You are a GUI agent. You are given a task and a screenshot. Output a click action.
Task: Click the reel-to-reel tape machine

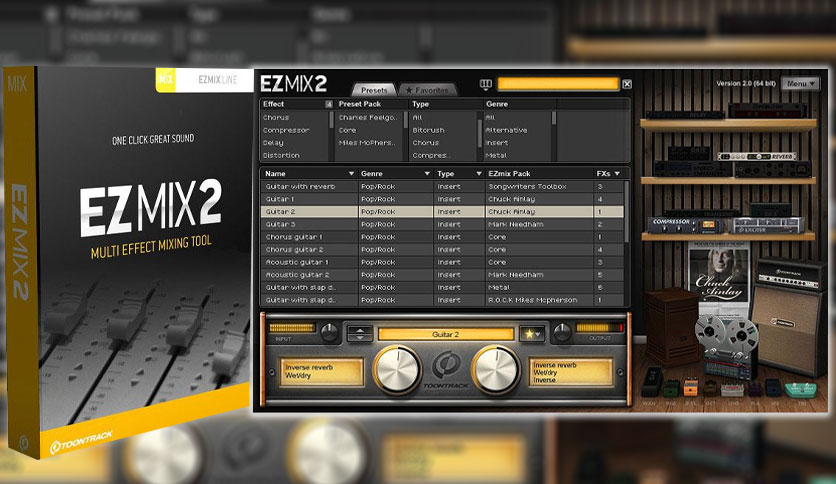tap(728, 344)
